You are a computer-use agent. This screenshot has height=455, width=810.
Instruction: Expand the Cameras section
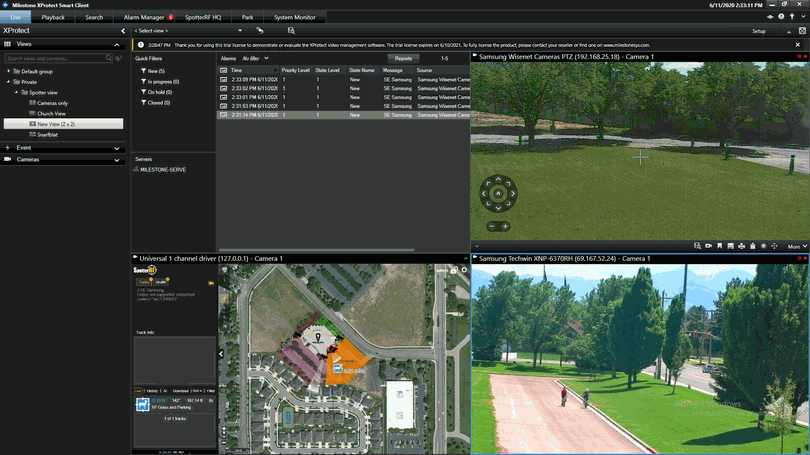coord(117,160)
